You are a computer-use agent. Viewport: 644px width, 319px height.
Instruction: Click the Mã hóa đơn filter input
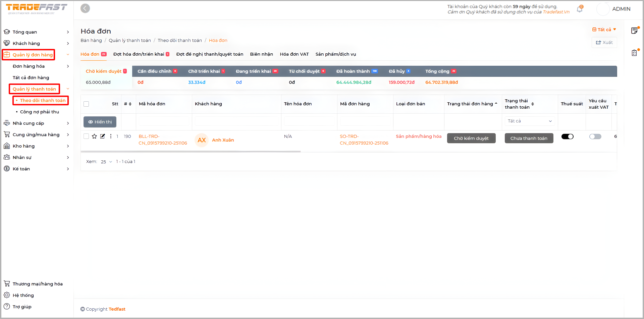164,121
